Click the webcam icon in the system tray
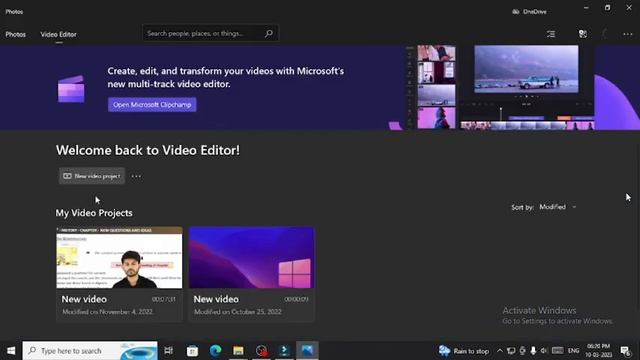This screenshot has width=640, height=360. tap(522, 351)
